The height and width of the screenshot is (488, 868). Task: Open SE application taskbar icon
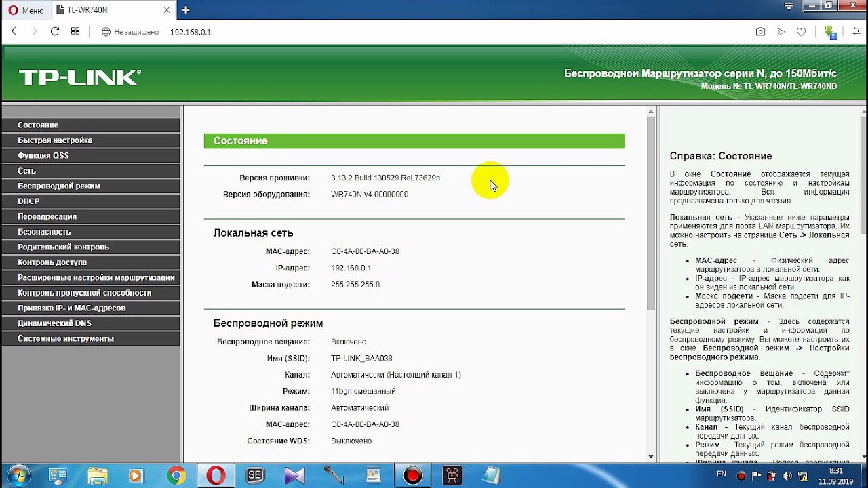(x=255, y=475)
